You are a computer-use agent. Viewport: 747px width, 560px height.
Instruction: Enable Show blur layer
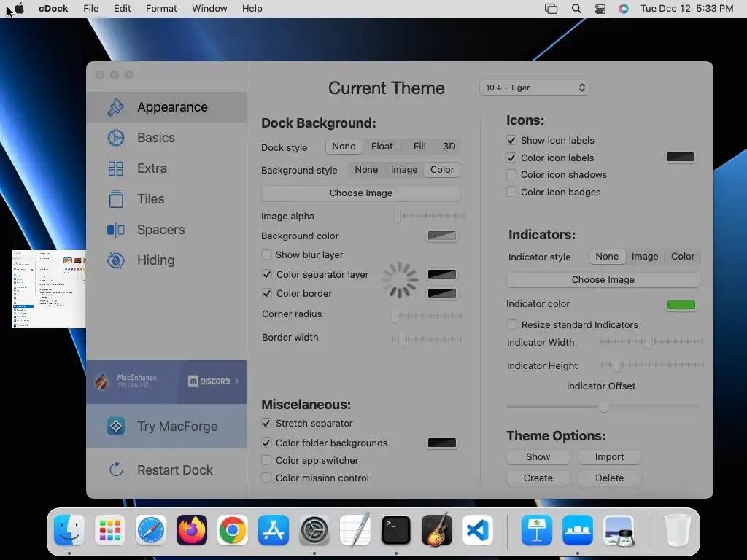pyautogui.click(x=266, y=254)
